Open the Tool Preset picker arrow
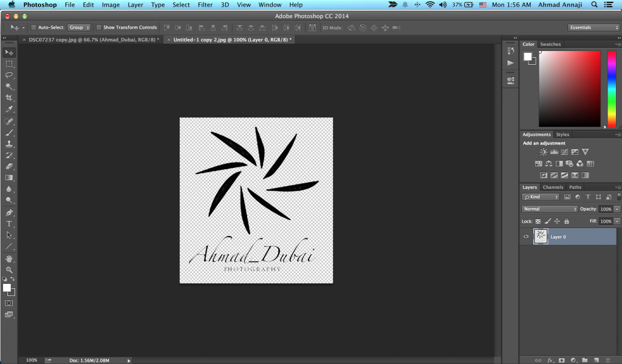Image resolution: width=622 pixels, height=364 pixels. pyautogui.click(x=23, y=28)
